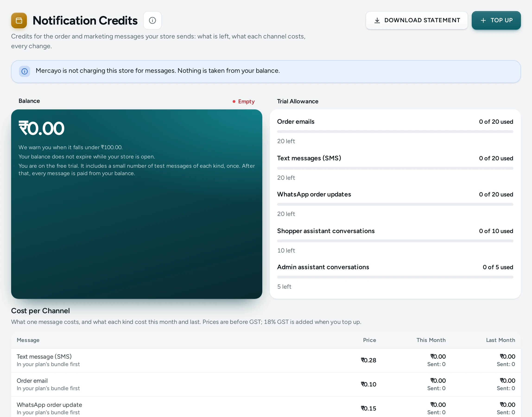Click the Last Month column header
Screen dimensions: 532x417
pos(500,340)
